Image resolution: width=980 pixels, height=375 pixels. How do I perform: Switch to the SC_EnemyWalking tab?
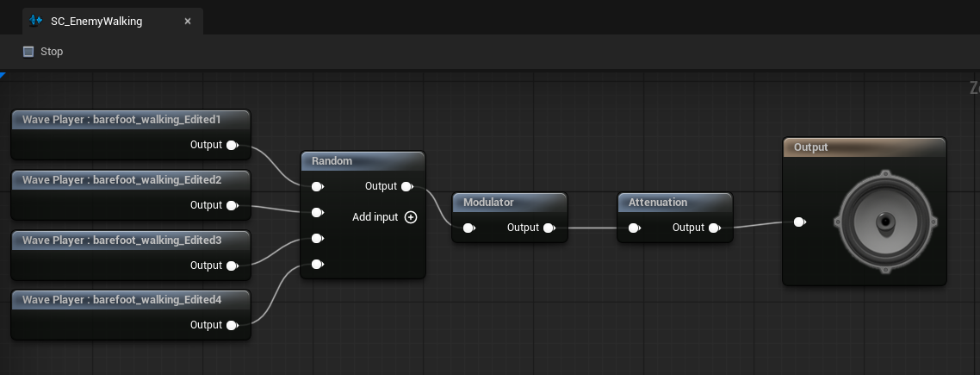[94, 21]
